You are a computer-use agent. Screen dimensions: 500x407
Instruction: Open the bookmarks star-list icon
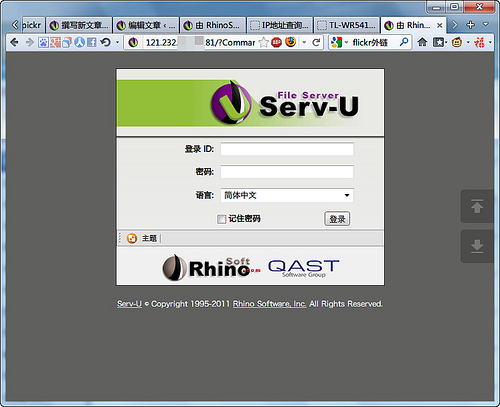pos(439,42)
